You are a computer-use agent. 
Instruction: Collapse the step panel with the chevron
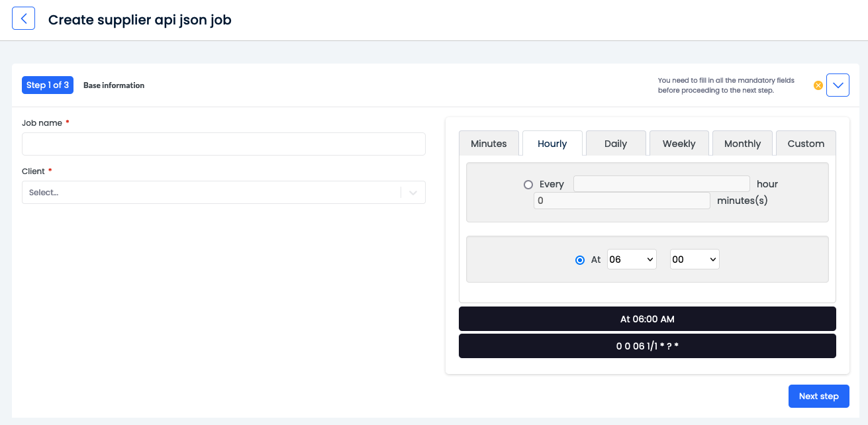(838, 85)
